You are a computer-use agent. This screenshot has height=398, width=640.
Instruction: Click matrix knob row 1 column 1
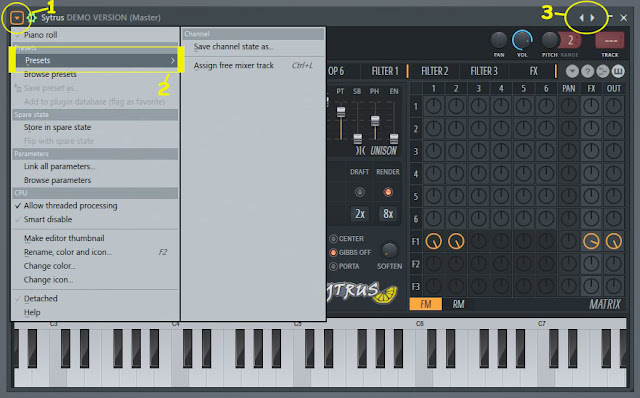pyautogui.click(x=433, y=107)
